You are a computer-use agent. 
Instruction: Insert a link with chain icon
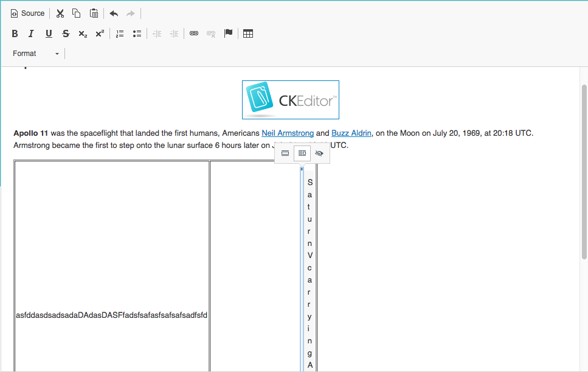(x=194, y=33)
